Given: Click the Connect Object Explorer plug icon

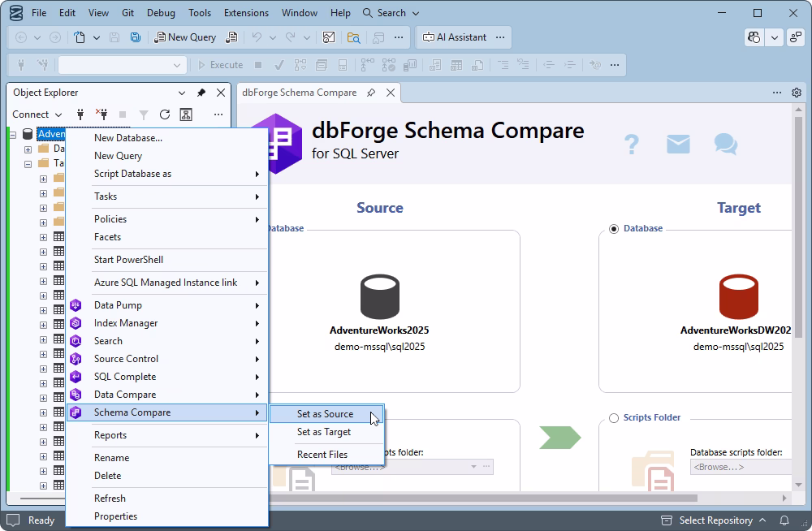Looking at the screenshot, I should (80, 114).
